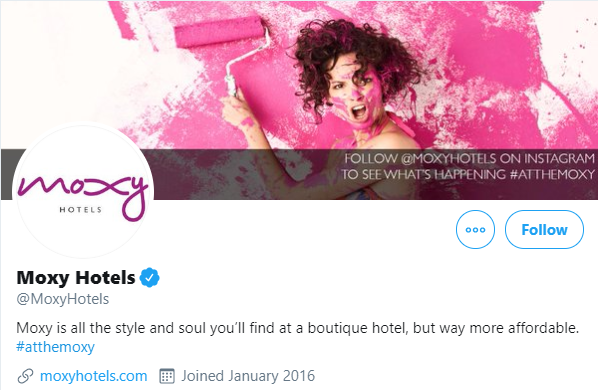Screen dimensions: 598x390
Task: Click the #ATTHEMOXY text in the banner
Action: point(552,174)
